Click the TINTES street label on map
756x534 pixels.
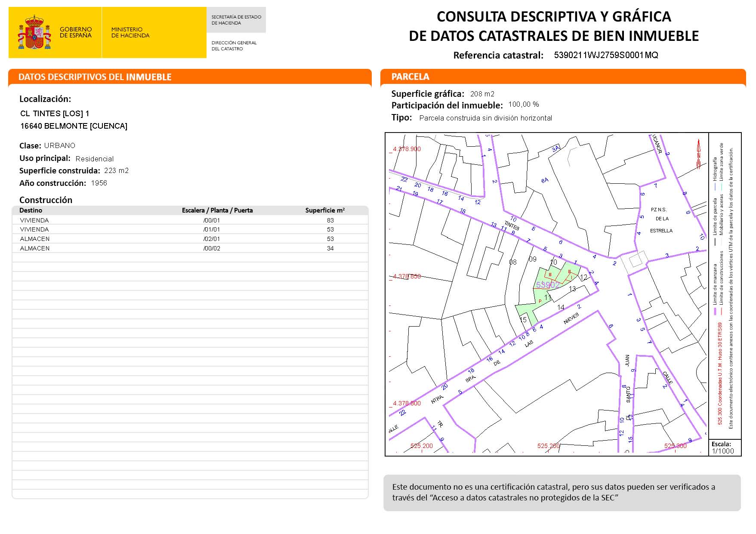512,225
